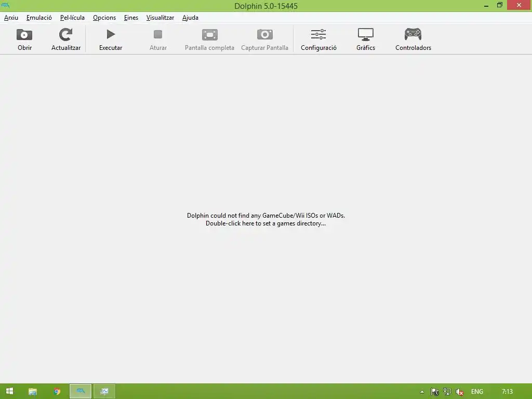Click the Aturar stop icon
This screenshot has width=532, height=399.
pos(158,34)
